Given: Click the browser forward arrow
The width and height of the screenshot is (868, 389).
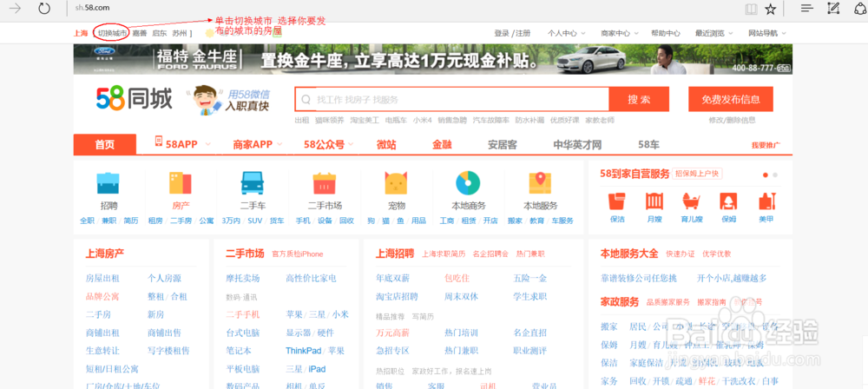Looking at the screenshot, I should coord(15,9).
